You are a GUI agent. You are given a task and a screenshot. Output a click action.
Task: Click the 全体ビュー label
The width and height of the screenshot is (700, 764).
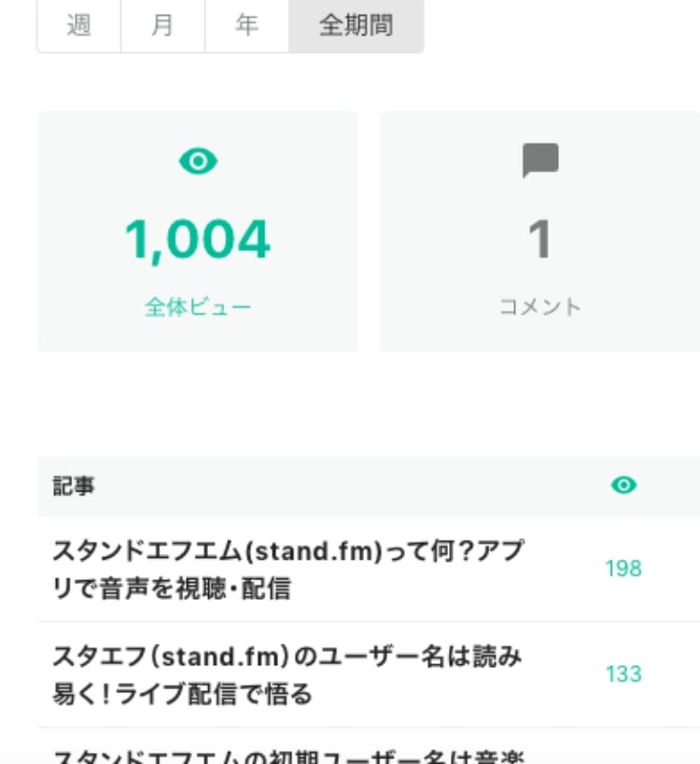click(198, 307)
